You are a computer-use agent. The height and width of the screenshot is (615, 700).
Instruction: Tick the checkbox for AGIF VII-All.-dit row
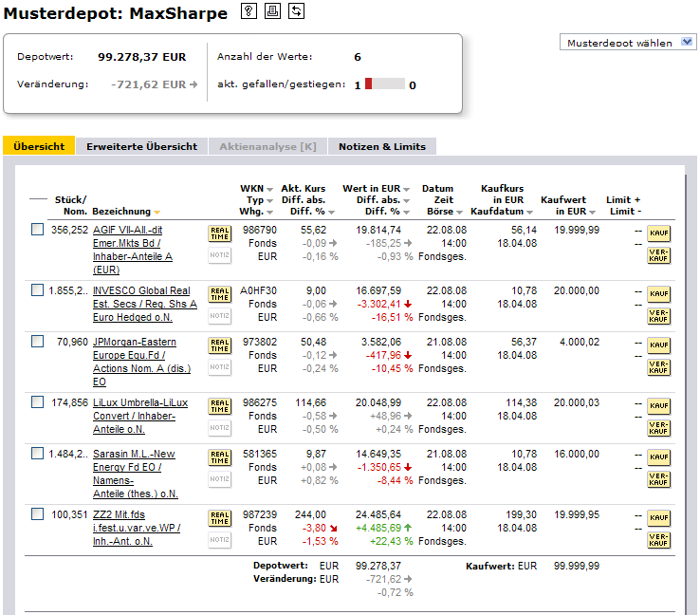[37, 230]
